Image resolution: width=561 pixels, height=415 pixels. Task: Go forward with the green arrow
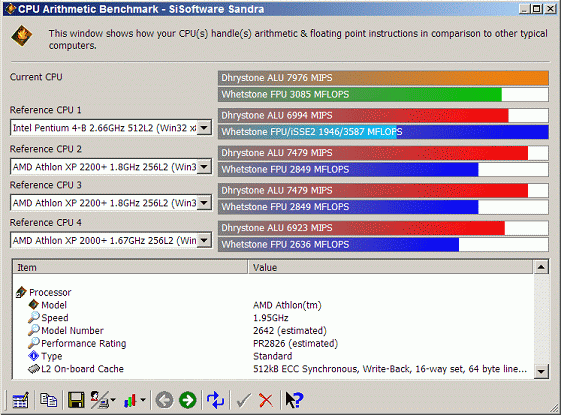(188, 400)
